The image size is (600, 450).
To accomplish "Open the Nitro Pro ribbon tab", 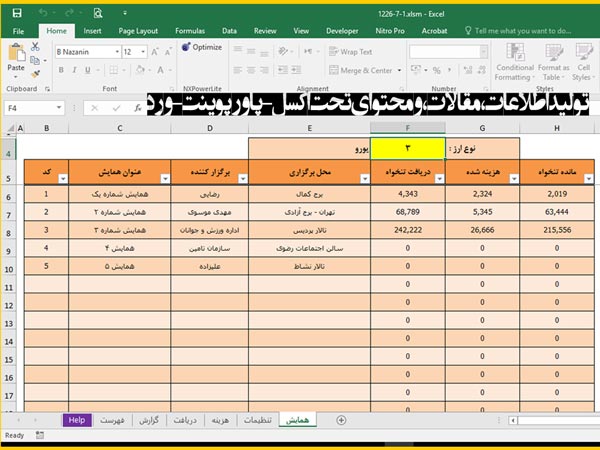I will [390, 31].
